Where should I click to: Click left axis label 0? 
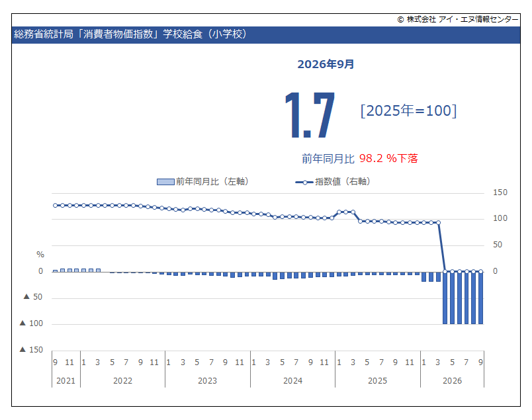(x=41, y=271)
